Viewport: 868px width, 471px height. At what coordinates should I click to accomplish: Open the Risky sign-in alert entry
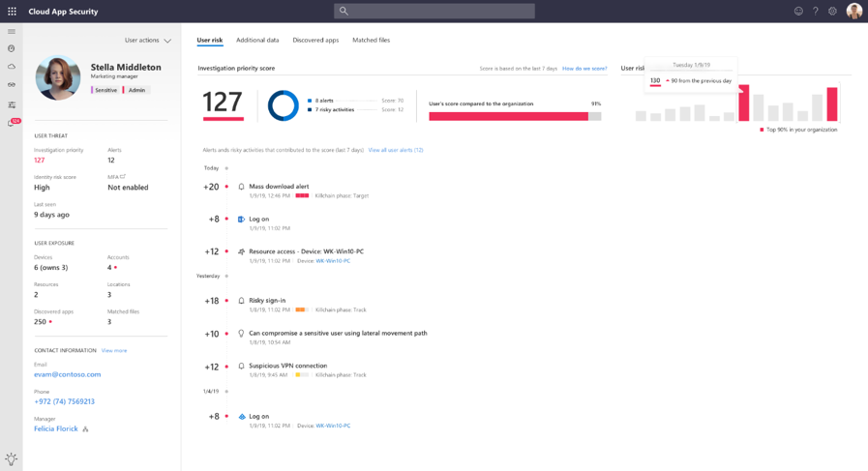(267, 301)
